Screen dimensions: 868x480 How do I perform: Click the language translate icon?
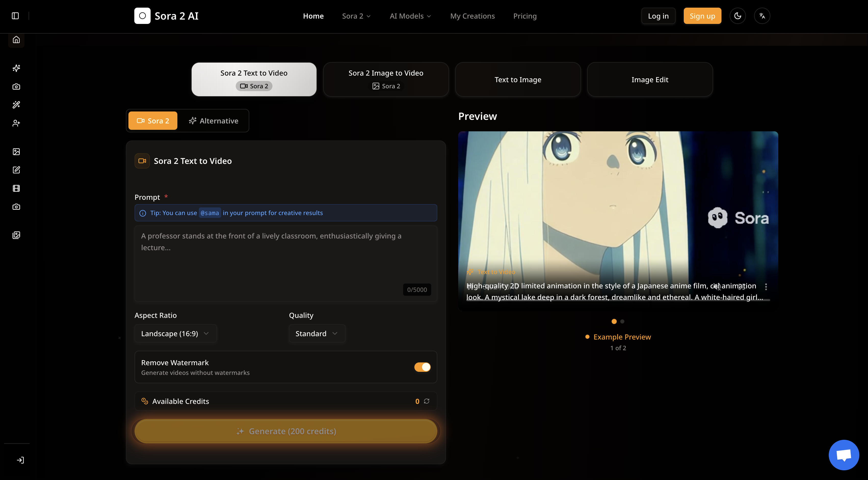[x=762, y=16]
